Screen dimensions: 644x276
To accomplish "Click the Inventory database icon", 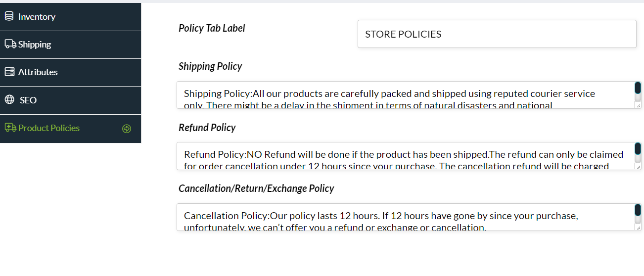I will point(9,16).
